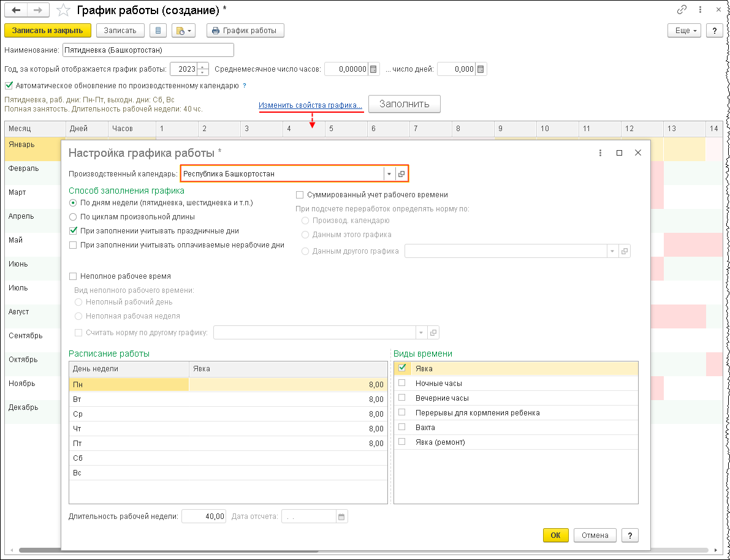Click into Наименование field Пятидневка (Башкортостан)
The width and height of the screenshot is (730, 560).
tap(148, 50)
